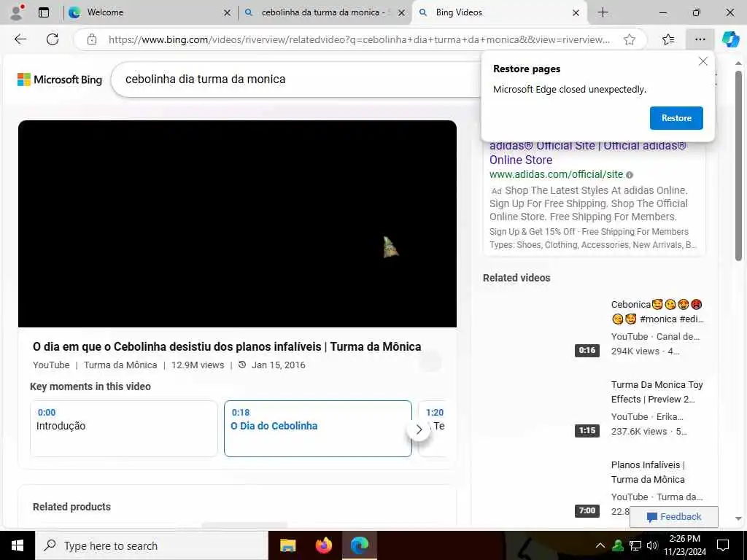This screenshot has width=747, height=560.
Task: Go to Microsoft Bing home logo
Action: pyautogui.click(x=60, y=79)
